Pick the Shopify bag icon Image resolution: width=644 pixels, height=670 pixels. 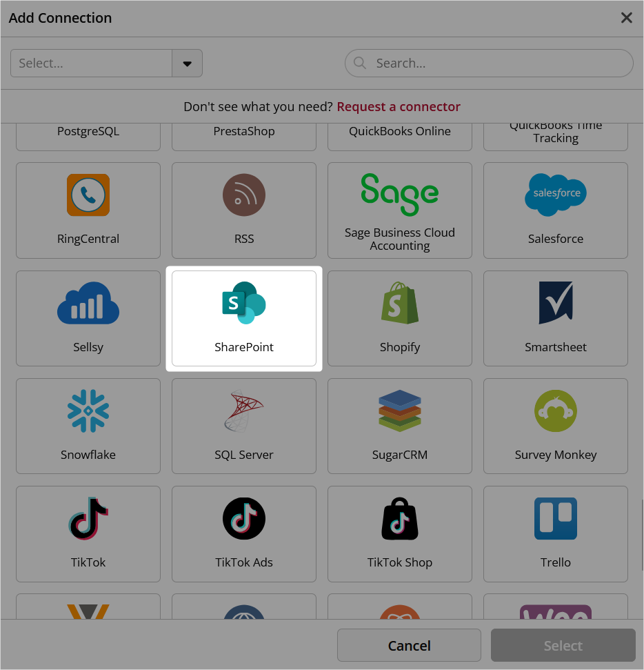click(x=400, y=303)
